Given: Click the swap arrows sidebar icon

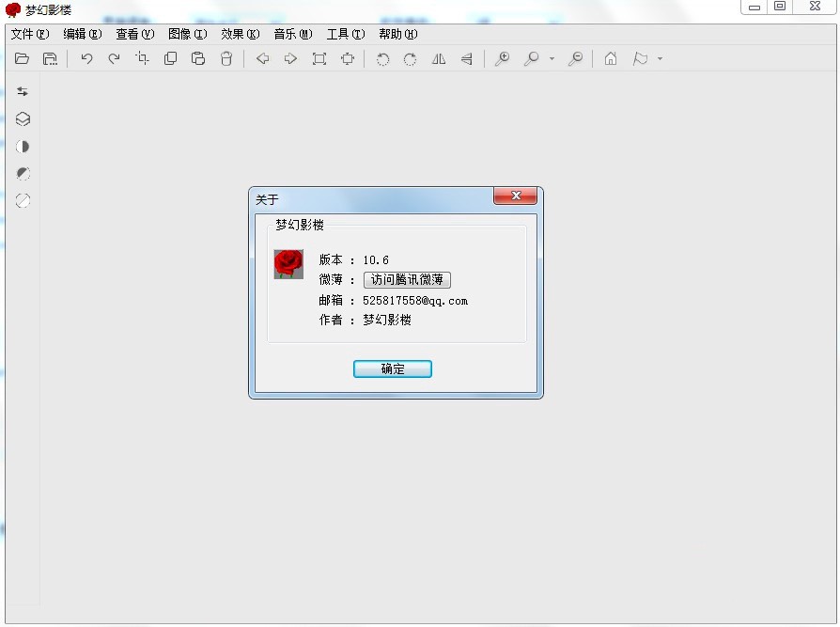Looking at the screenshot, I should click(x=23, y=91).
